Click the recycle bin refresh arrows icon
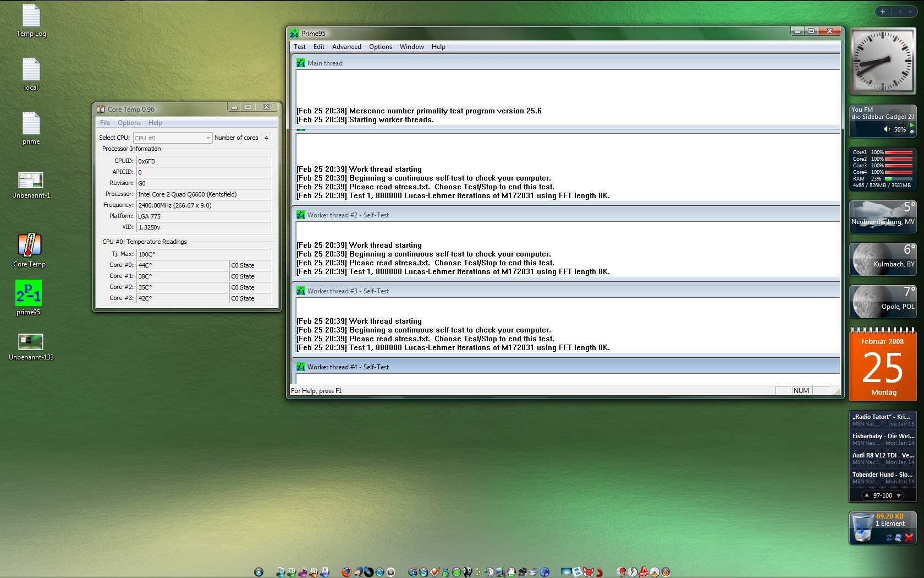This screenshot has width=924, height=578. 889,538
